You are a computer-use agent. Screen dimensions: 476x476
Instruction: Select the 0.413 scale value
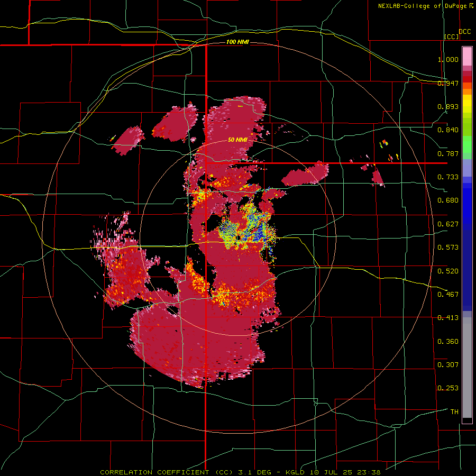click(448, 318)
